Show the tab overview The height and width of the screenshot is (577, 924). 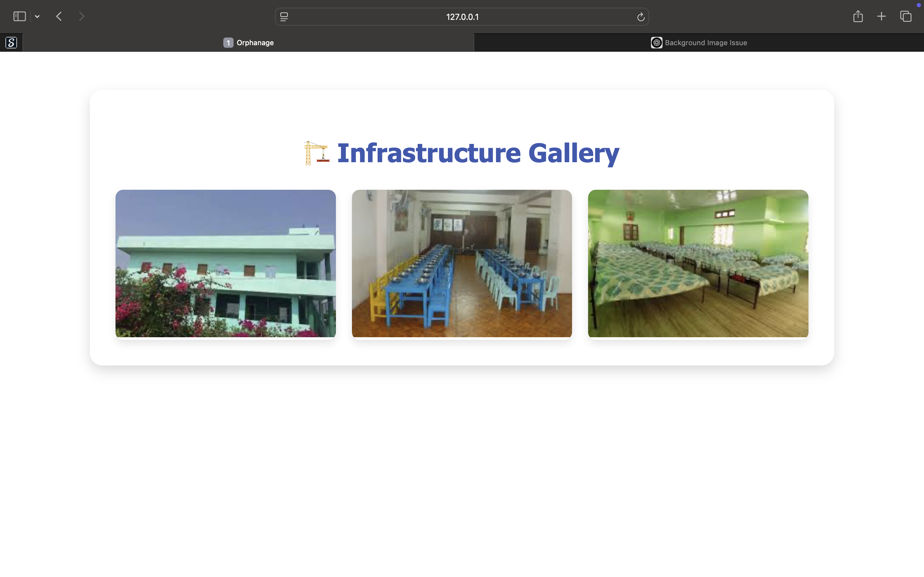click(906, 16)
